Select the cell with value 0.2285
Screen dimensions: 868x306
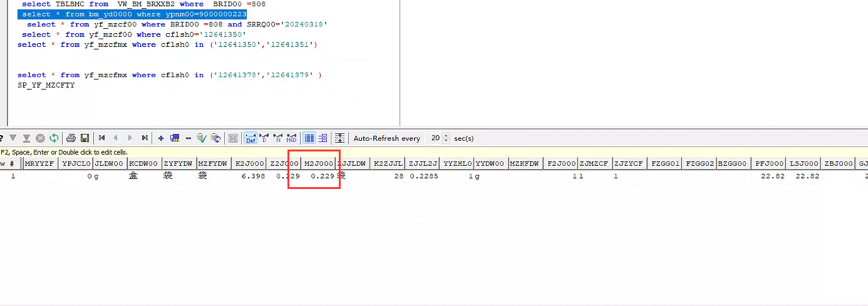click(423, 176)
